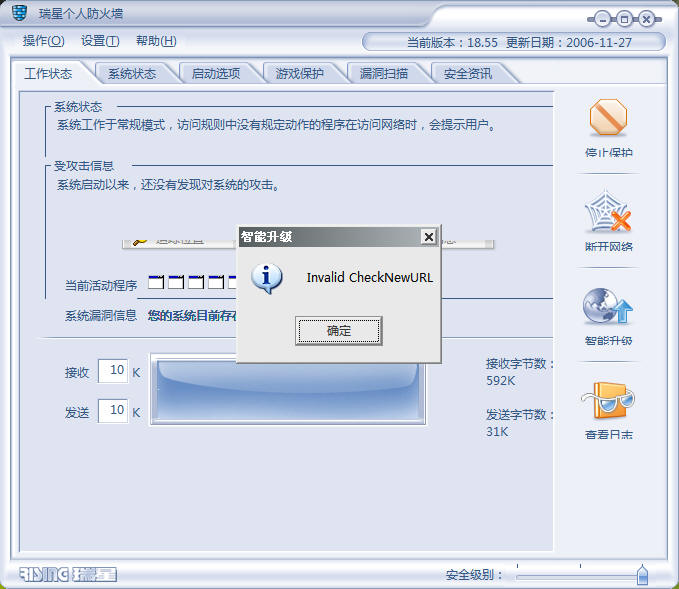The image size is (679, 589).
Task: Open the 帮助(H) menu
Action: (156, 41)
